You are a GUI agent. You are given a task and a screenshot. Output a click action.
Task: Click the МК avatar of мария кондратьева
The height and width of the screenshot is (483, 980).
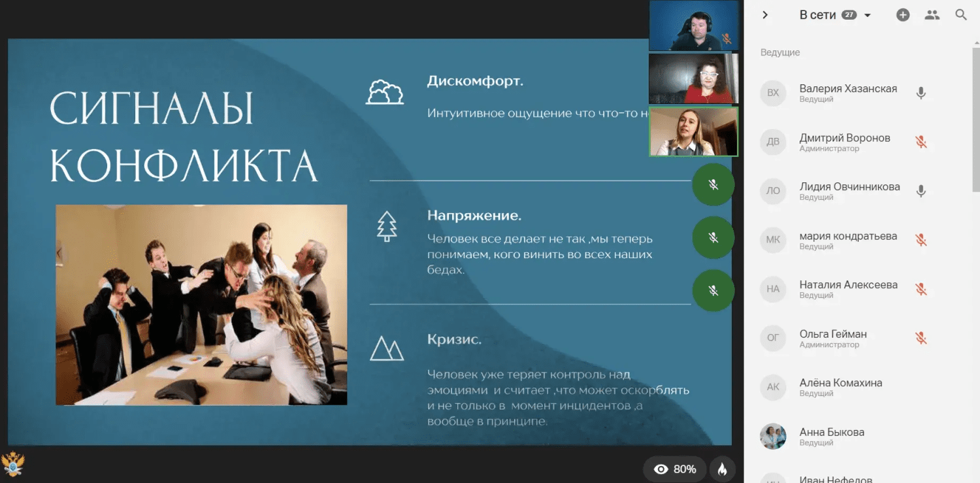pyautogui.click(x=773, y=240)
